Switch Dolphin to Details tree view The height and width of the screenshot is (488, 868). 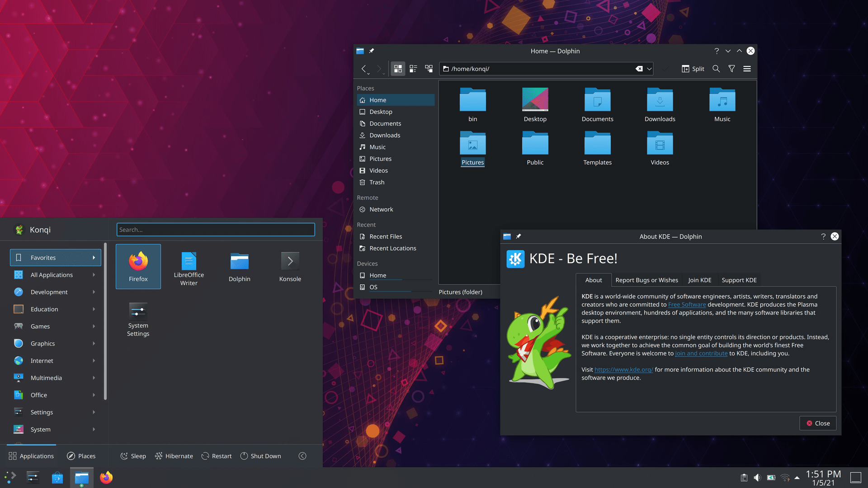click(x=429, y=69)
